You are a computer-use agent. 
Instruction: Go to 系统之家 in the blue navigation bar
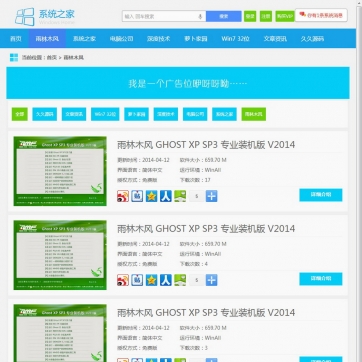[84, 39]
